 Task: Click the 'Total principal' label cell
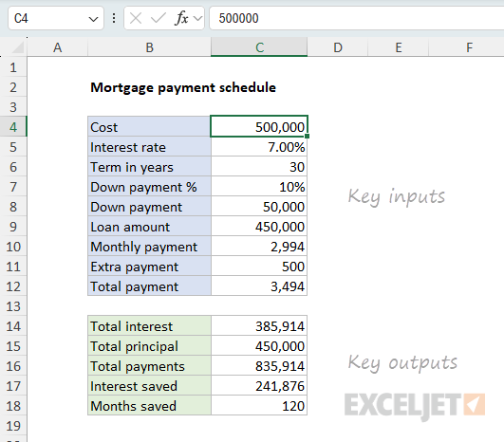[x=149, y=346]
